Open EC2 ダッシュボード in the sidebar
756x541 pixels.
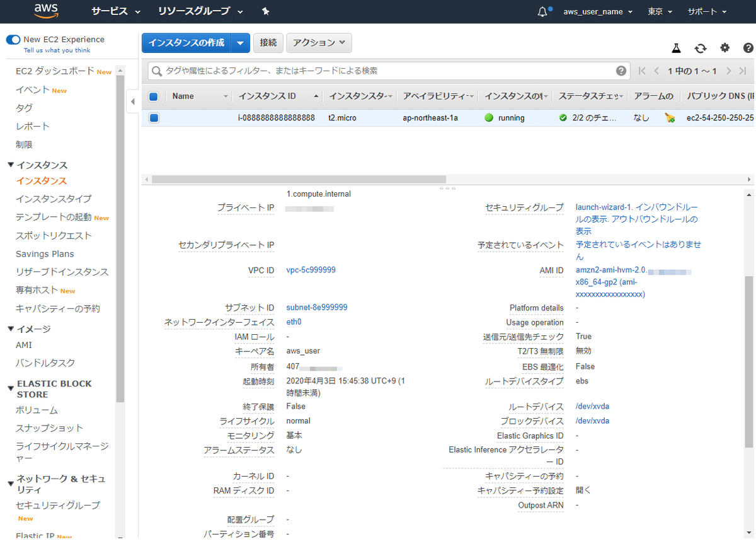point(55,71)
